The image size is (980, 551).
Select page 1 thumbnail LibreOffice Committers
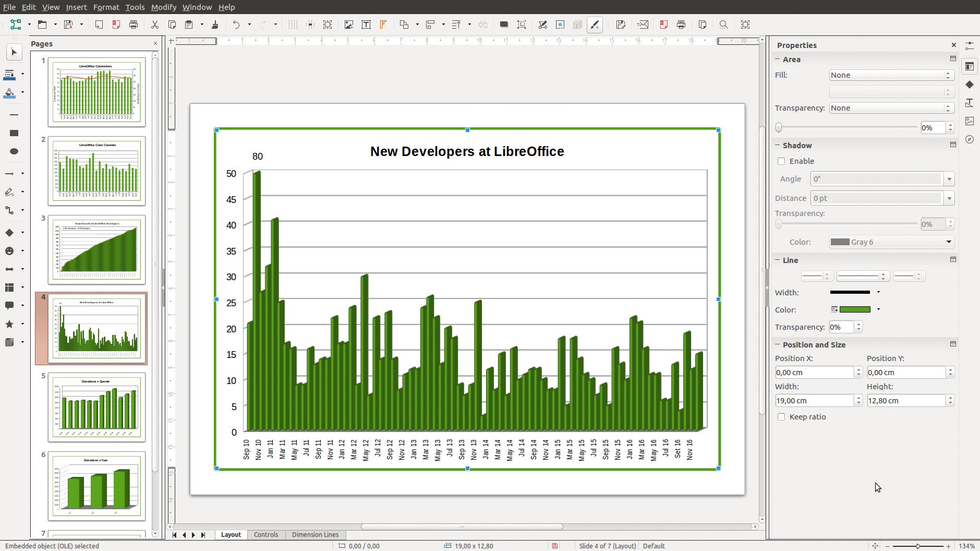click(x=96, y=92)
